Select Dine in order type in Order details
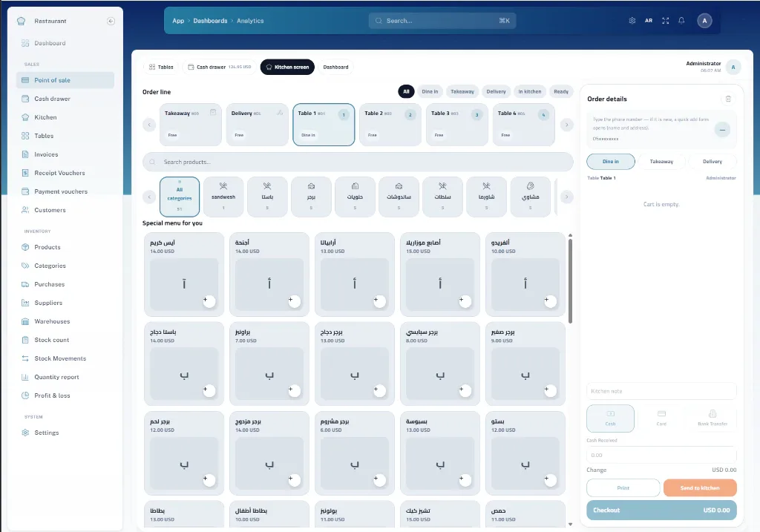Viewport: 760px width, 532px height. (x=611, y=161)
